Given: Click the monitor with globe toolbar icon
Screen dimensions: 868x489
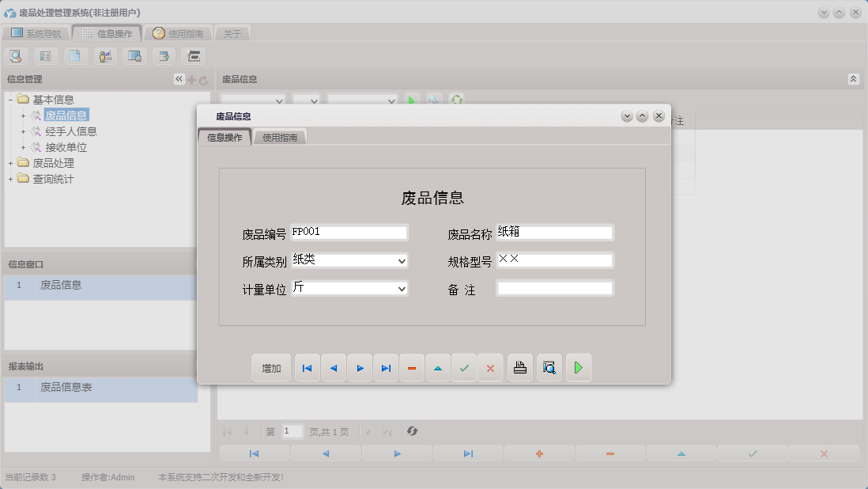Looking at the screenshot, I should click(134, 56).
